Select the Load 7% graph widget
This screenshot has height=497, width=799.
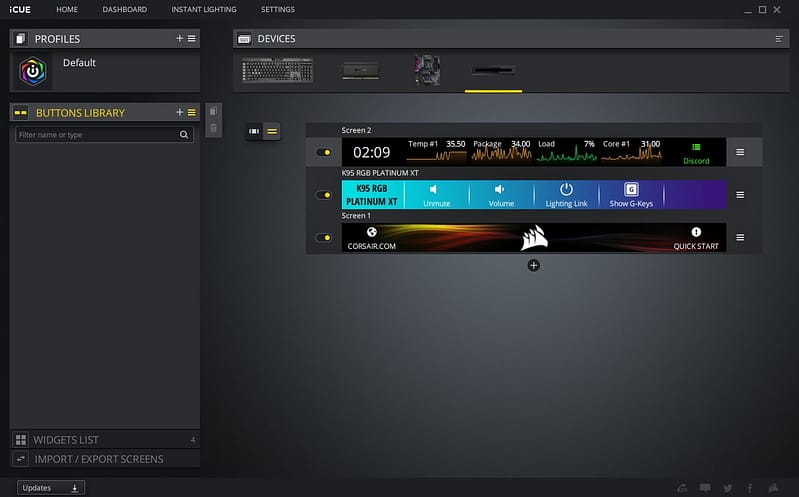coord(566,151)
